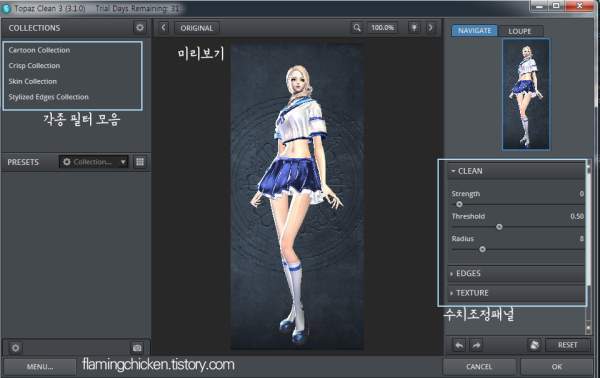Click the Strength slider handle
This screenshot has height=378, width=600.
tap(459, 204)
